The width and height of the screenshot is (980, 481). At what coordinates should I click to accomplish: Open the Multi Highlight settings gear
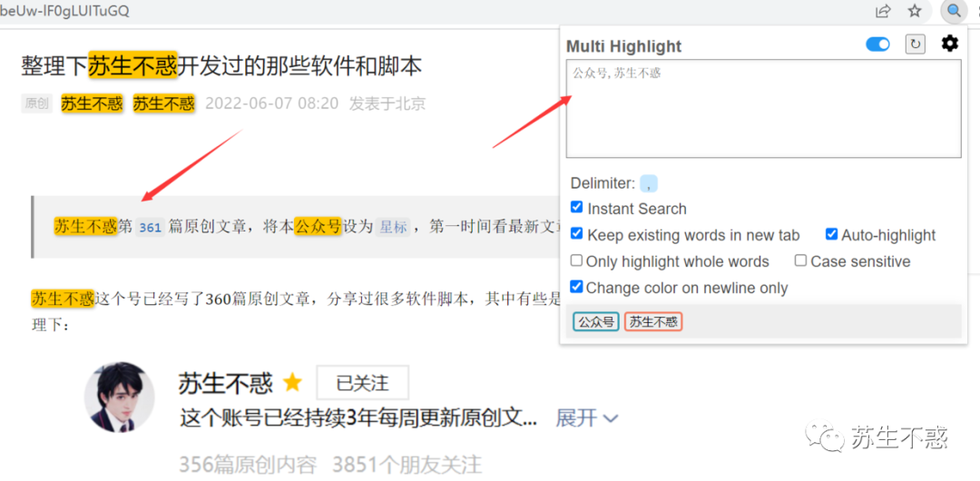tap(949, 44)
